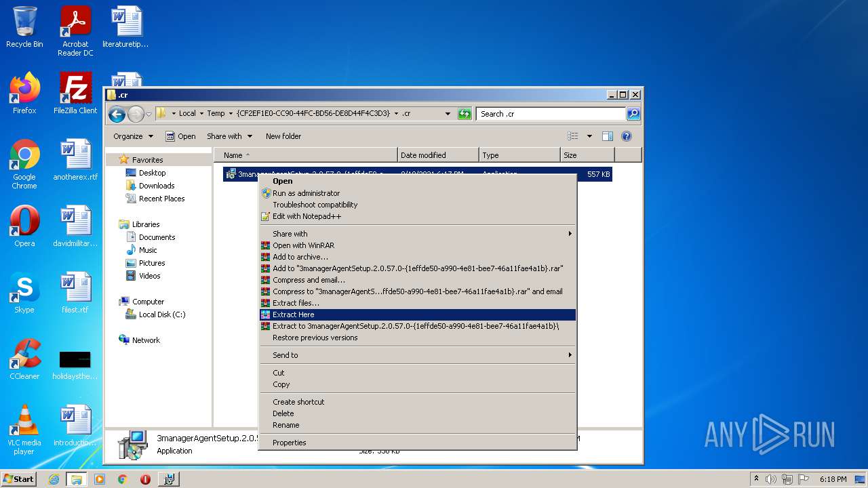Select Network in the navigation pane

(x=146, y=340)
